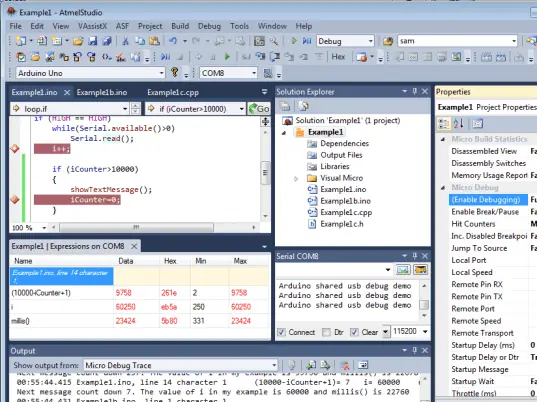Close the Example1.ino tab
This screenshot has width=537, height=402.
pyautogui.click(x=67, y=92)
